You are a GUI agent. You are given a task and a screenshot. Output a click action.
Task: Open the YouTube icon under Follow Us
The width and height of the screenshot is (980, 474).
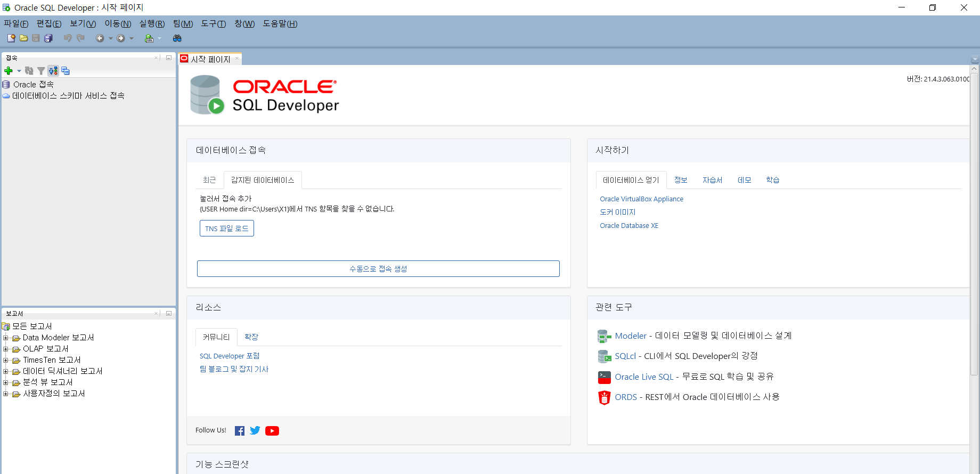(x=272, y=431)
